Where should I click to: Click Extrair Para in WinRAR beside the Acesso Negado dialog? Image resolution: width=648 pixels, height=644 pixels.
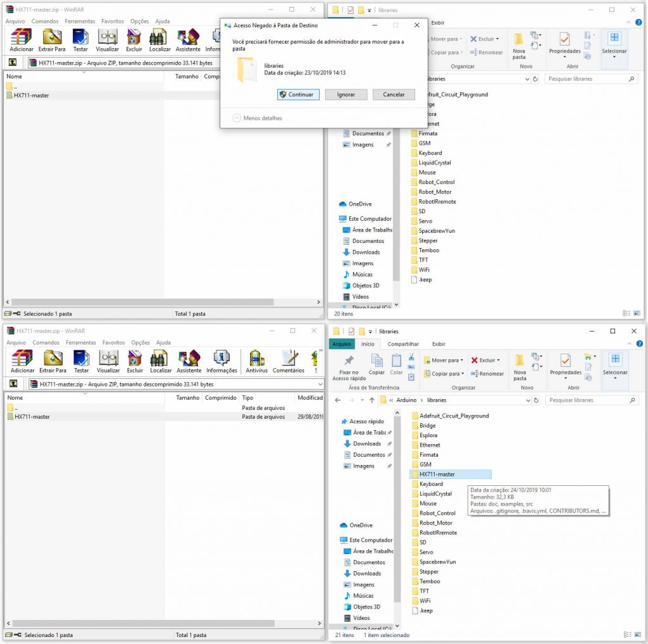52,40
